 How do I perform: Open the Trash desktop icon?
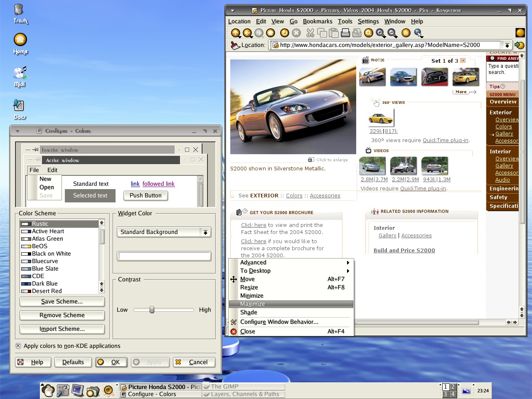[x=20, y=14]
